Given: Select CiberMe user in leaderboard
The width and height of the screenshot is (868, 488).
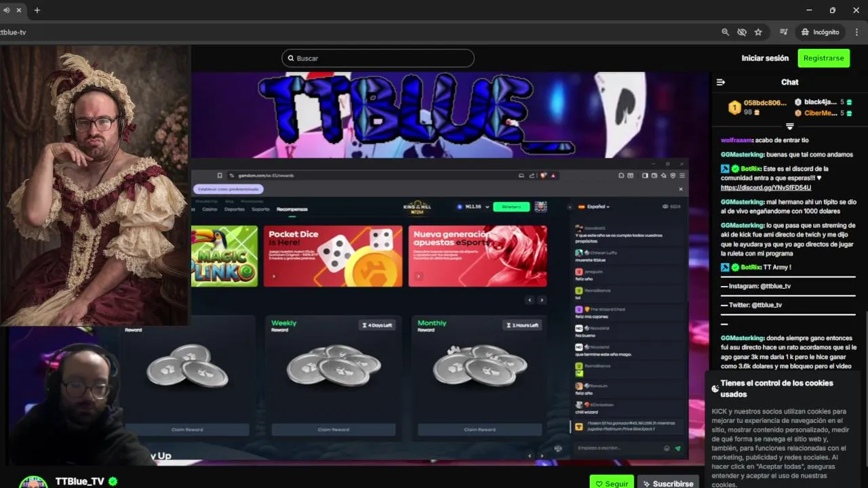Looking at the screenshot, I should [x=821, y=113].
